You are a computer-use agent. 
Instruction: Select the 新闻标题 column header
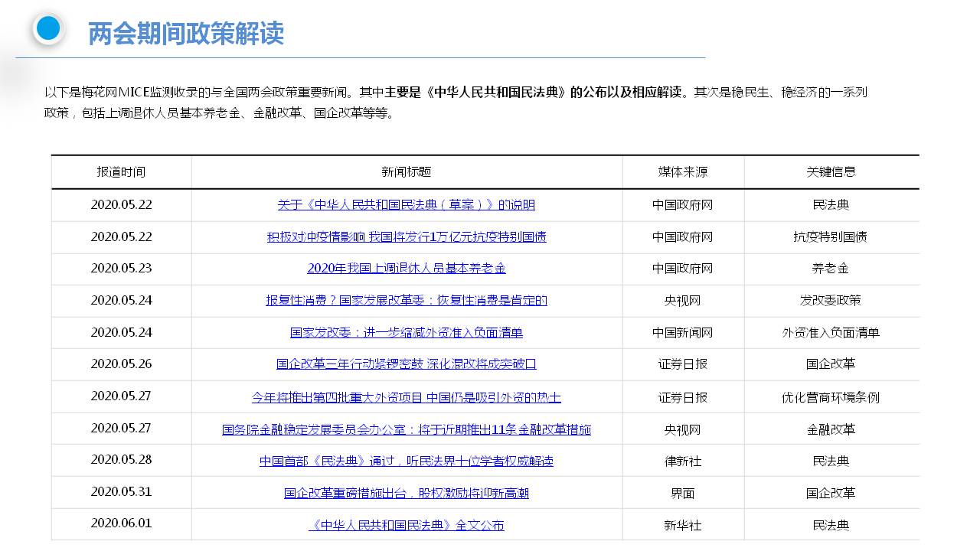point(406,172)
